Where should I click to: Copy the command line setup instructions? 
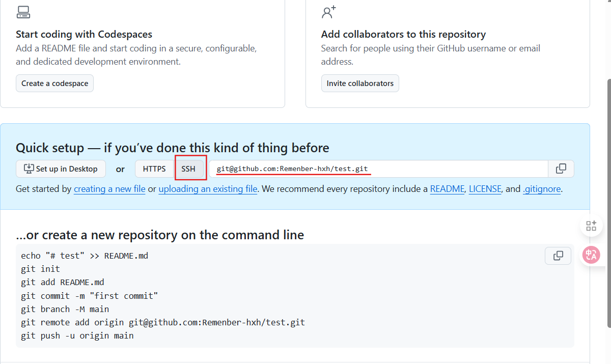[558, 256]
